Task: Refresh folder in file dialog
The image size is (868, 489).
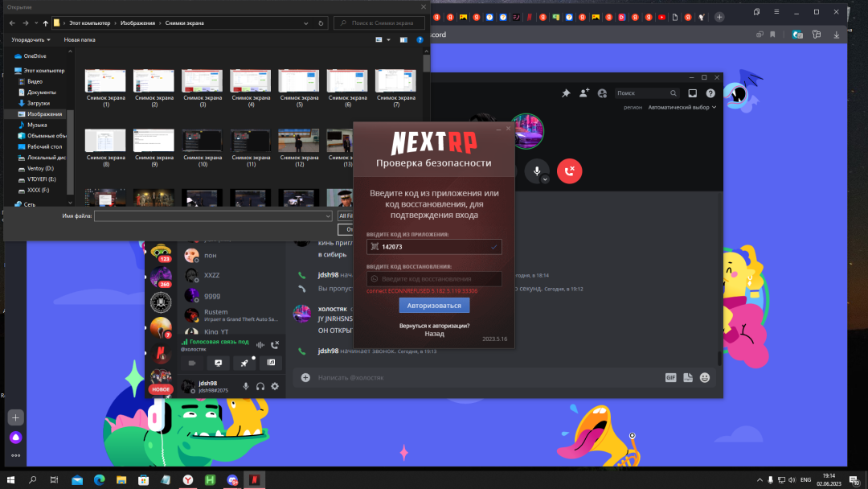Action: 321,23
